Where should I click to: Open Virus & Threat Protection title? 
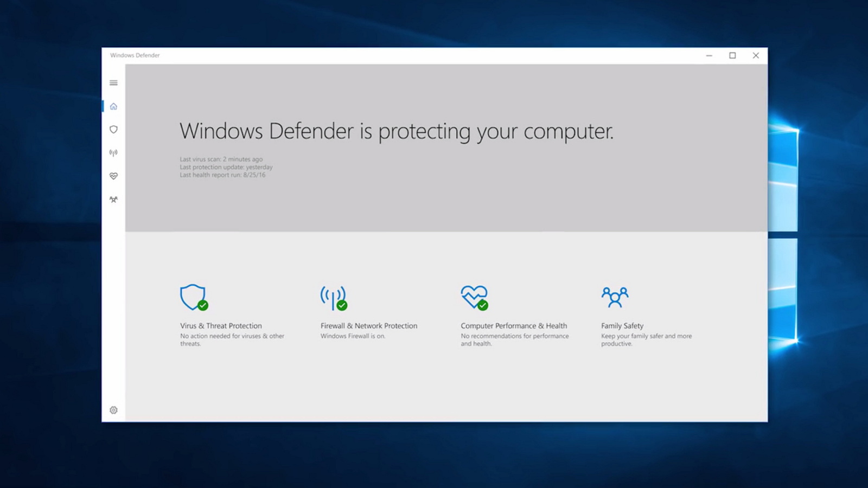221,326
